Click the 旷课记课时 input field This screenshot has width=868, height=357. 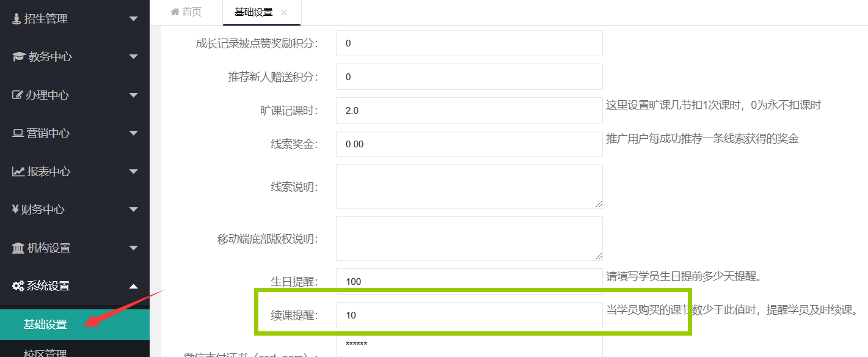pyautogui.click(x=469, y=111)
